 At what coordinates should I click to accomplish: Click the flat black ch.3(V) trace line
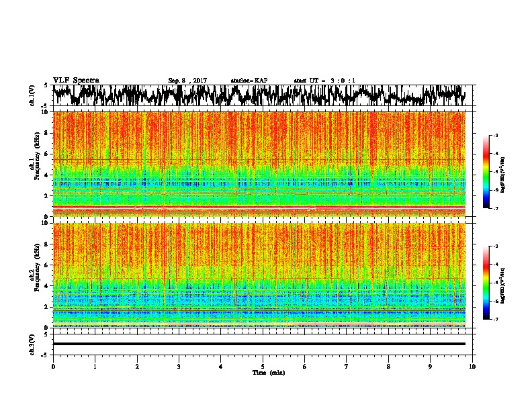pyautogui.click(x=259, y=344)
